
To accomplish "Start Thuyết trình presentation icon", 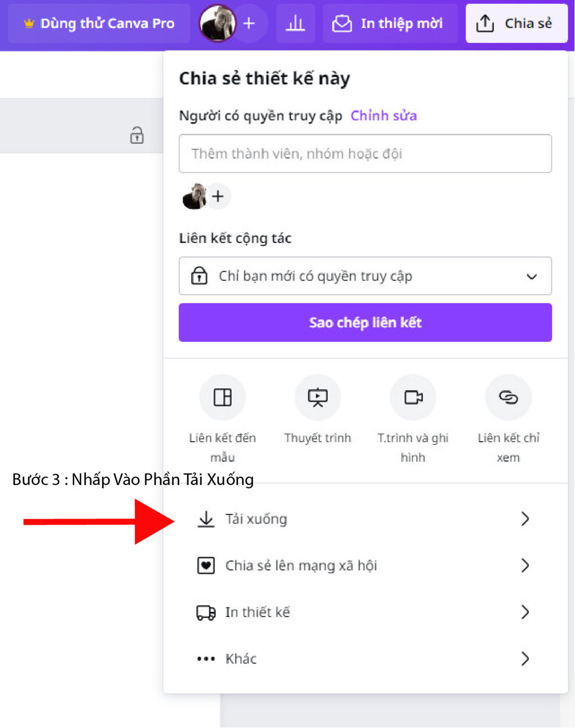I will pyautogui.click(x=318, y=397).
